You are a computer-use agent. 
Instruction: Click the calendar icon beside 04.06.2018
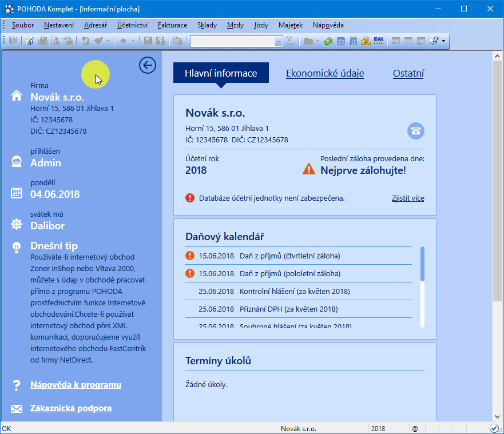point(17,193)
